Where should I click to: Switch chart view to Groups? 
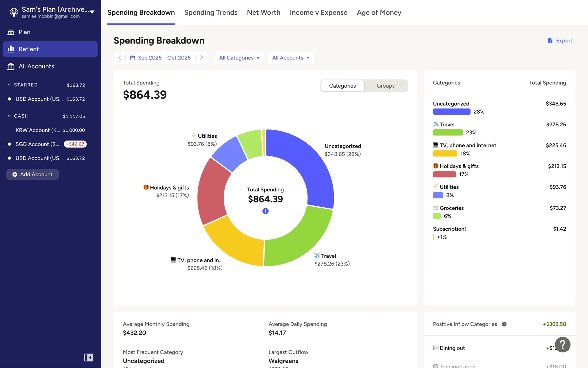(x=385, y=86)
